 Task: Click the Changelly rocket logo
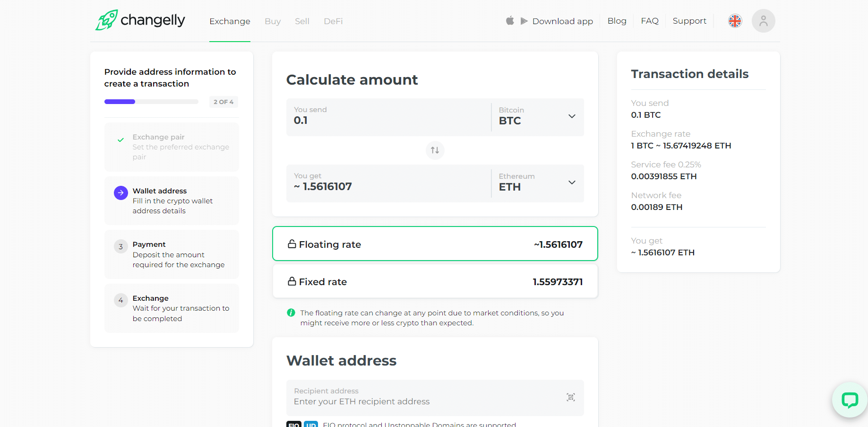tap(107, 20)
